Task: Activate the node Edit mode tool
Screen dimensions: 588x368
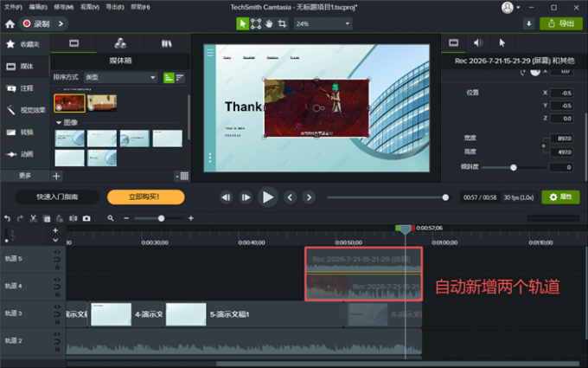Action: 256,23
